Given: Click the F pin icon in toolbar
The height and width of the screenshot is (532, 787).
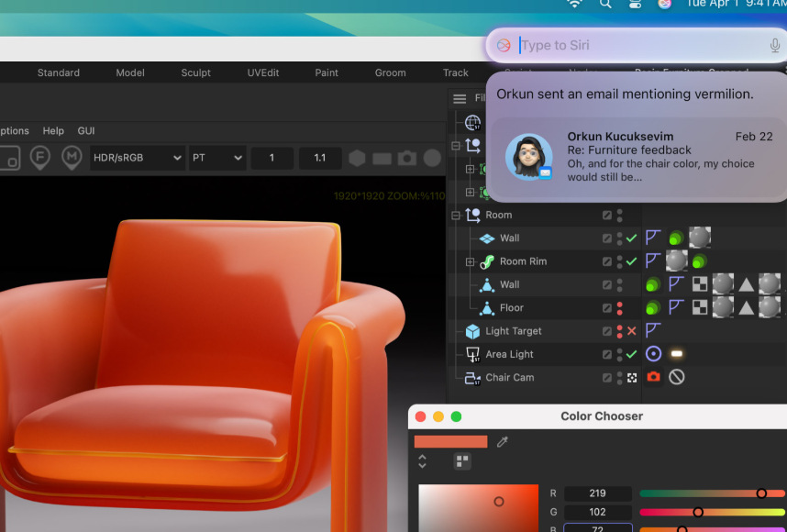Looking at the screenshot, I should tap(39, 158).
